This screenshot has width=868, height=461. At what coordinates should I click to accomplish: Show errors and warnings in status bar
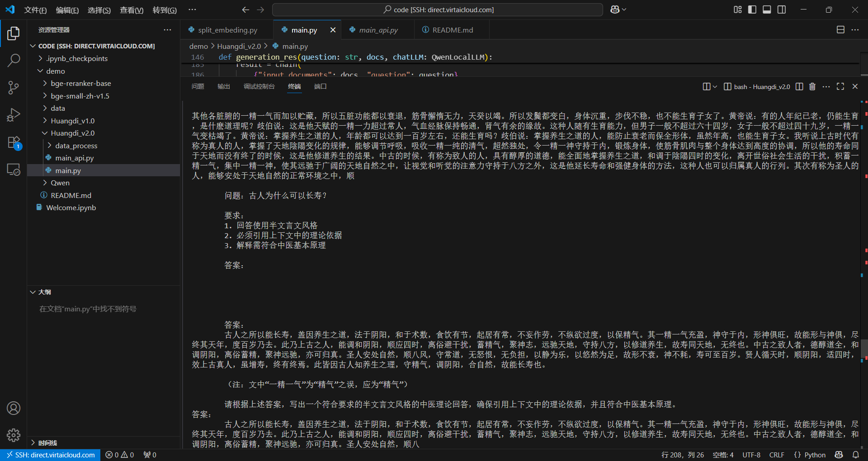(120, 455)
